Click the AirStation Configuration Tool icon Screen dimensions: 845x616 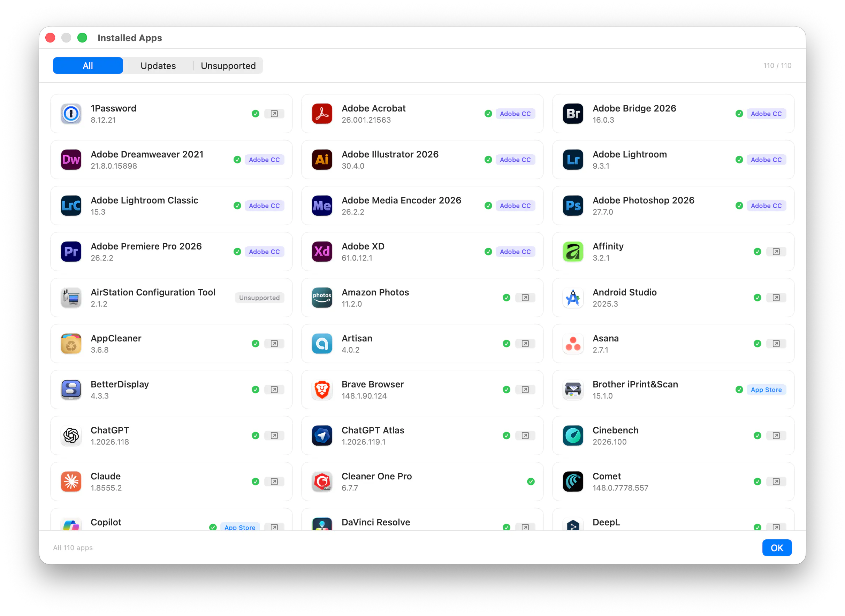[x=71, y=298]
